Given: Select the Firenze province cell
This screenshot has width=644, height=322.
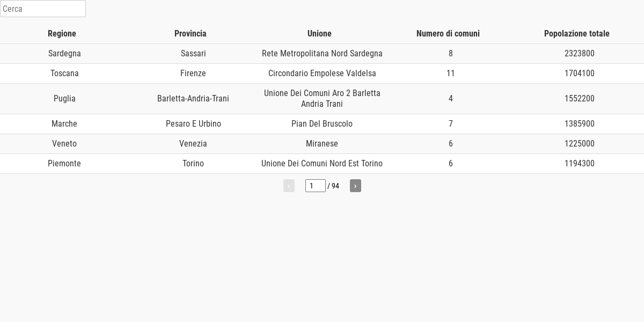Looking at the screenshot, I should point(193,74).
